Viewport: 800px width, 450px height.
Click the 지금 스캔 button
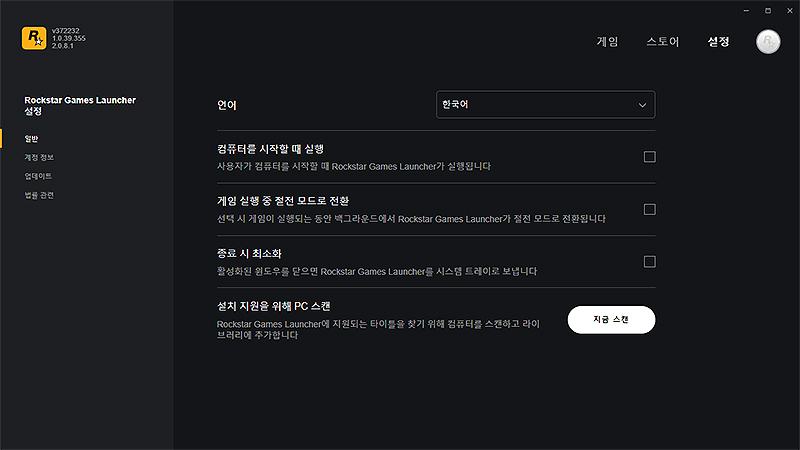[x=611, y=320]
